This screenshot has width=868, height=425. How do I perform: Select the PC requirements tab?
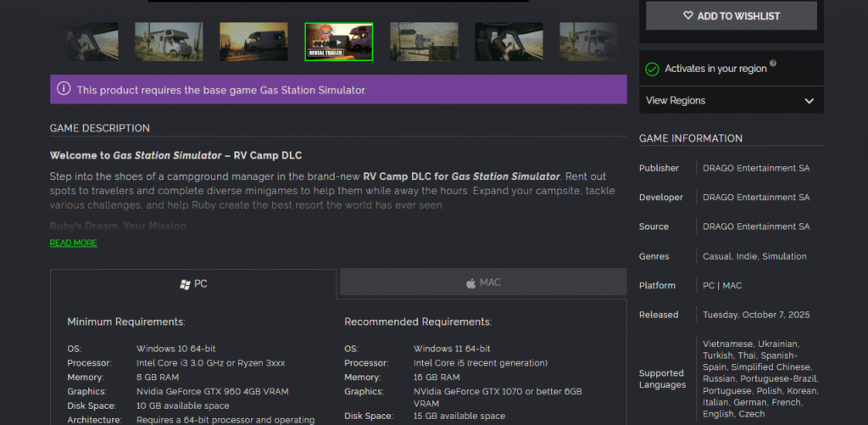coord(193,283)
